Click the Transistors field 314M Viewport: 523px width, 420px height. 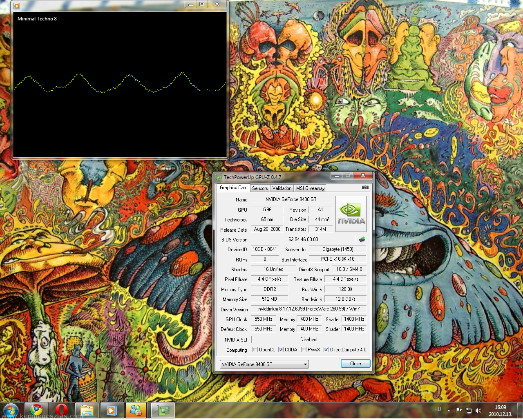point(321,229)
